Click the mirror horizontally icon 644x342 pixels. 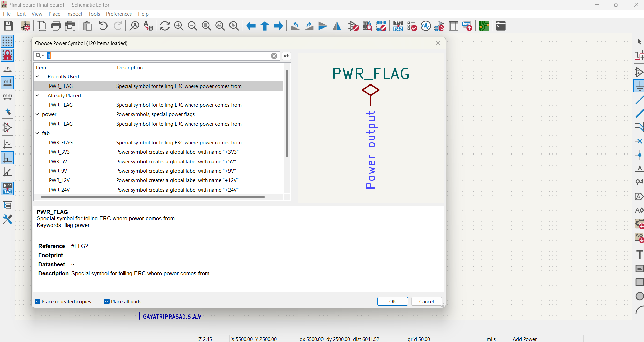click(337, 26)
